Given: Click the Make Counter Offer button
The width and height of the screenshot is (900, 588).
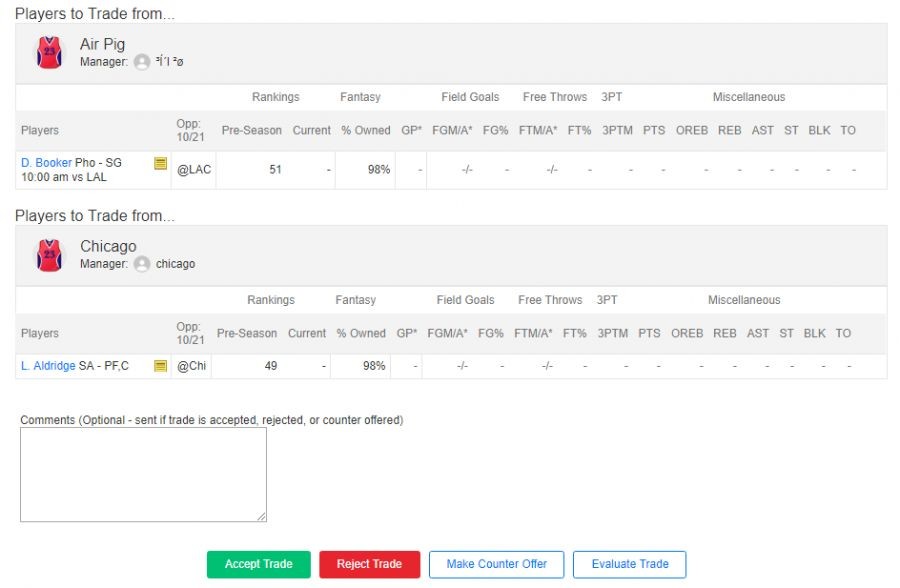Looking at the screenshot, I should pyautogui.click(x=496, y=564).
